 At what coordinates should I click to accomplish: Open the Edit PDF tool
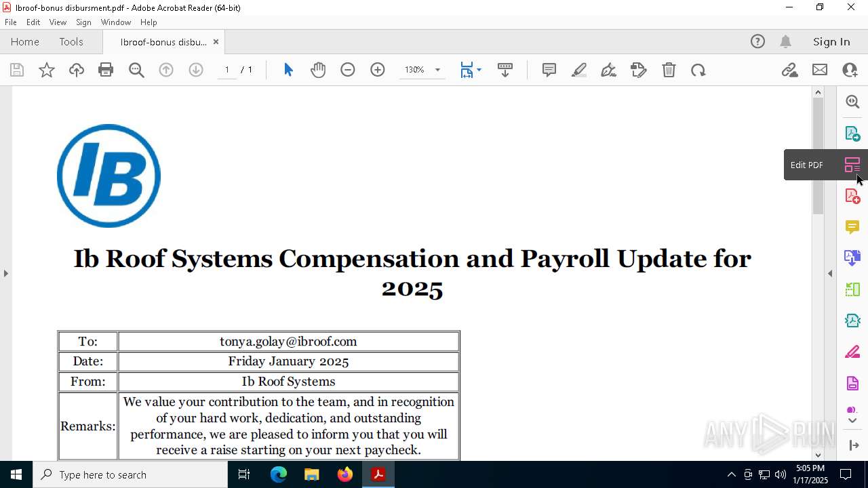852,165
